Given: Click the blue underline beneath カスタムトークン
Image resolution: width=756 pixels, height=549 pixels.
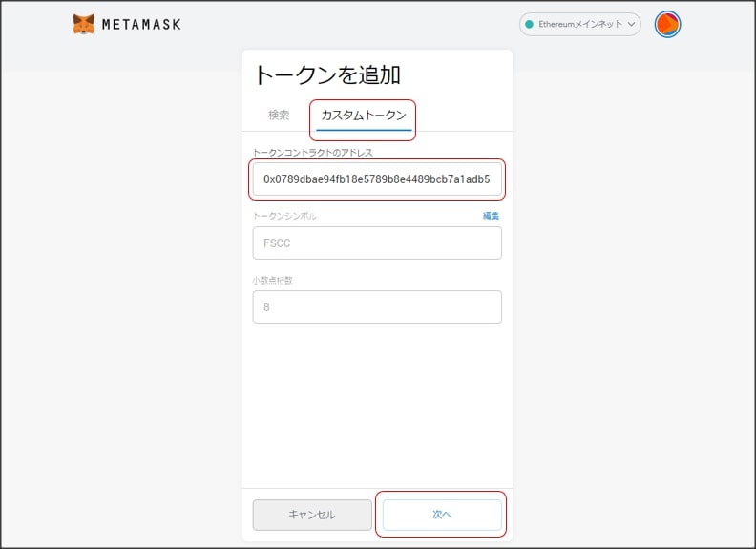Looking at the screenshot, I should tap(363, 129).
